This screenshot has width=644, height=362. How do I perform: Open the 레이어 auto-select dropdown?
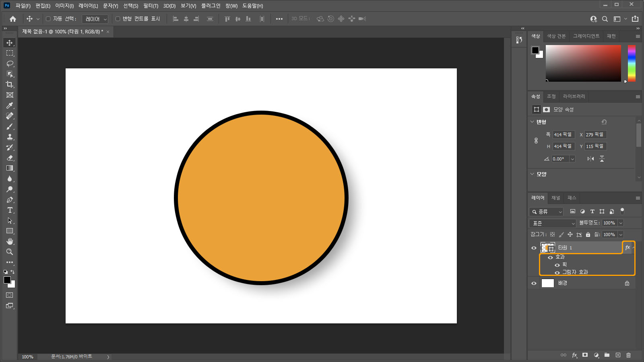pos(95,19)
